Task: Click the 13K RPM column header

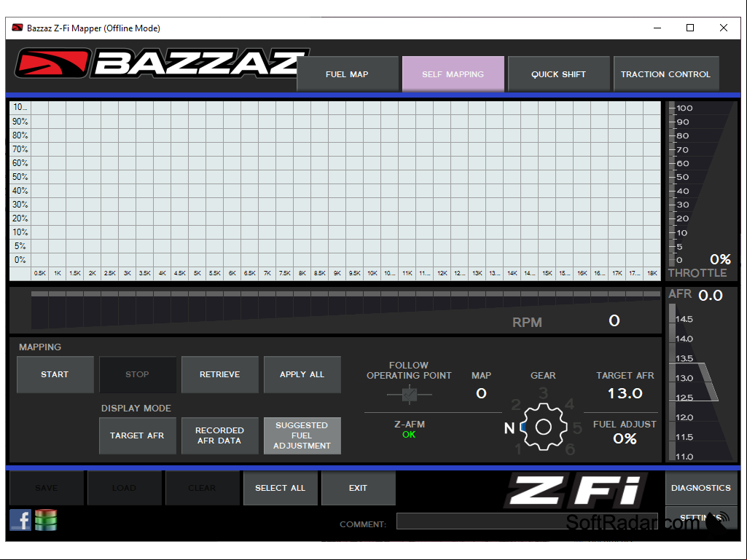Action: coord(477,273)
